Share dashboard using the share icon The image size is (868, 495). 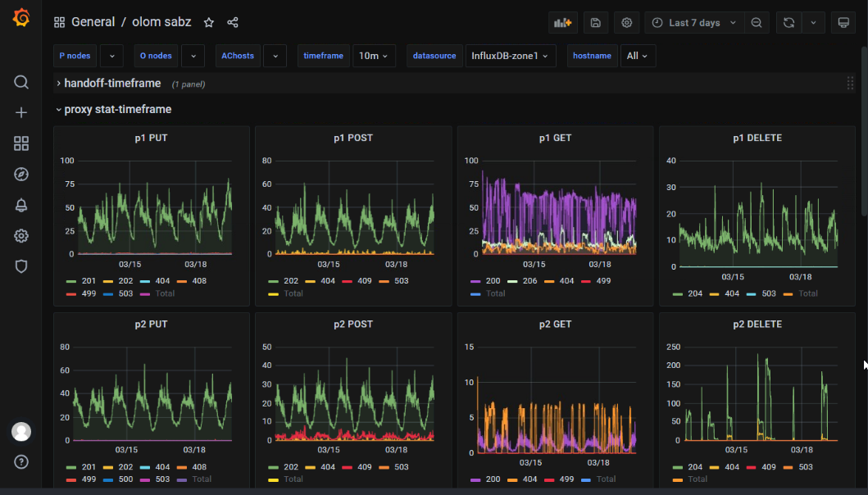(233, 23)
